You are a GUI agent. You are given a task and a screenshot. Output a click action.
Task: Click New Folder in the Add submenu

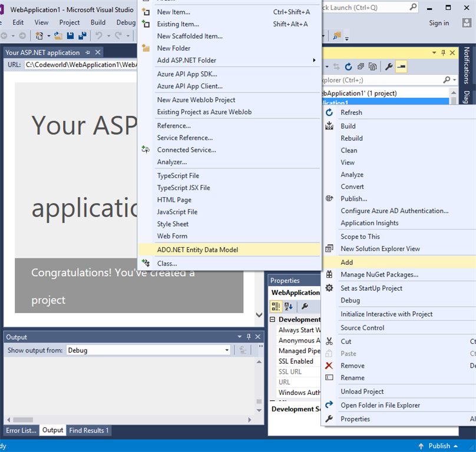click(229, 48)
